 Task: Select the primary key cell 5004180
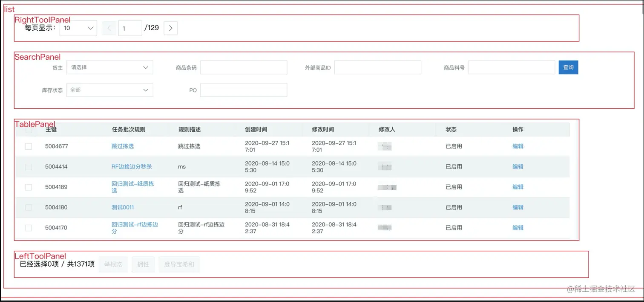57,207
